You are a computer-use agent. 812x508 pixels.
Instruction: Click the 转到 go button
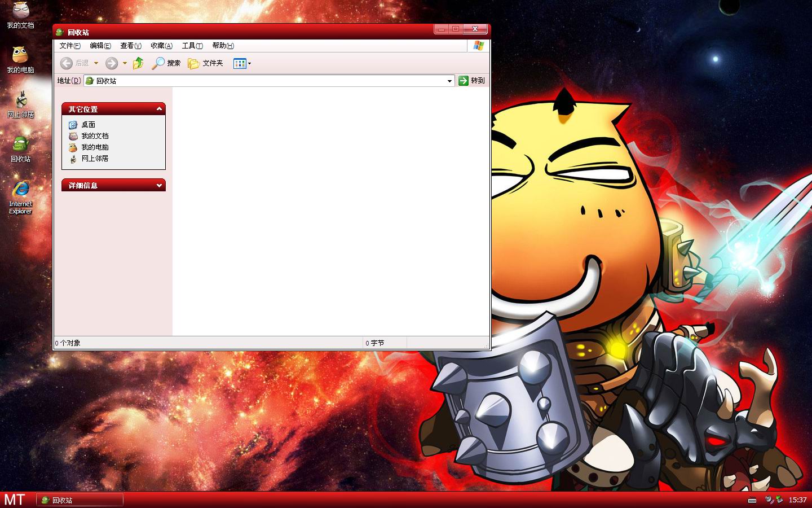coord(471,81)
